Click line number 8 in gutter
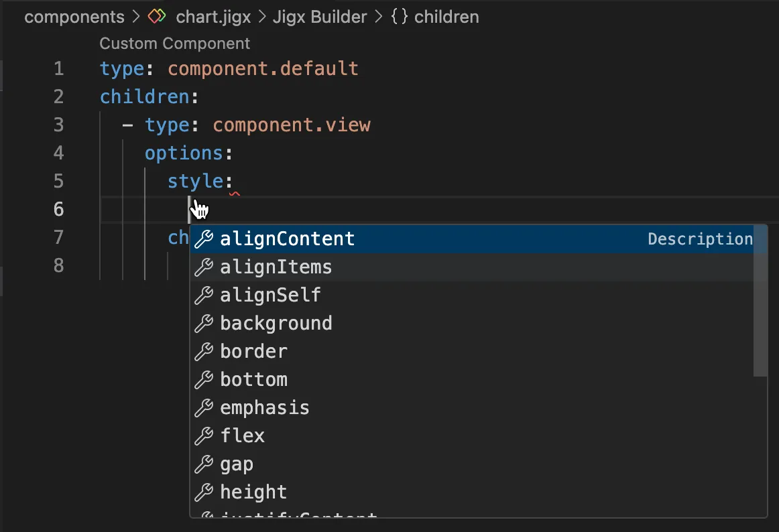The height and width of the screenshot is (532, 779). click(x=58, y=265)
